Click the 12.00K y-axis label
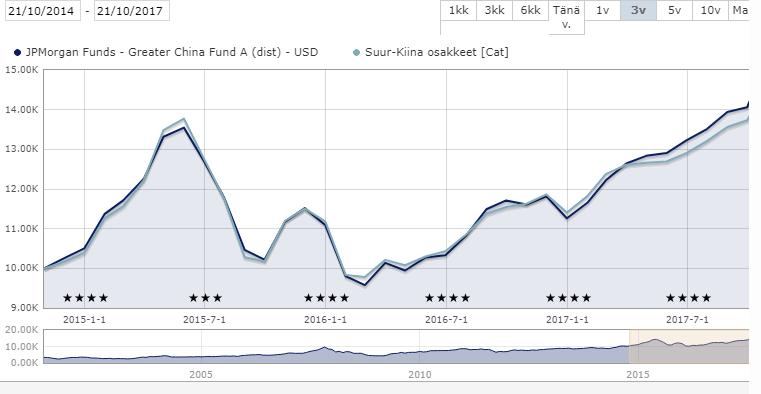 (21, 189)
